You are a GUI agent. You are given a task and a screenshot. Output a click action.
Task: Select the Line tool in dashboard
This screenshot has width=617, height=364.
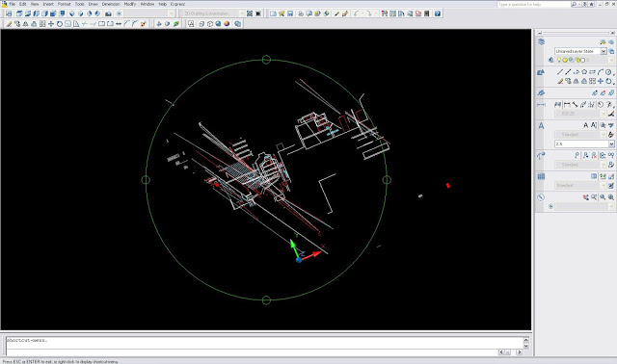tap(559, 72)
